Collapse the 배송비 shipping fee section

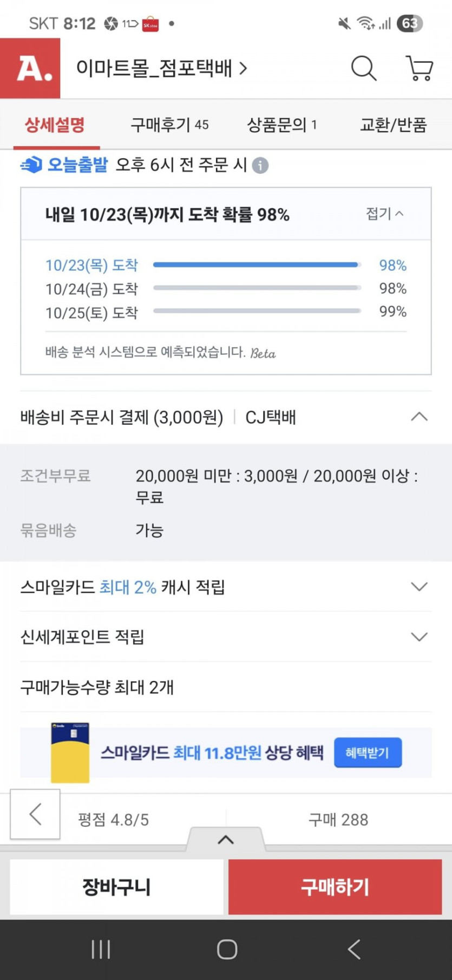419,417
